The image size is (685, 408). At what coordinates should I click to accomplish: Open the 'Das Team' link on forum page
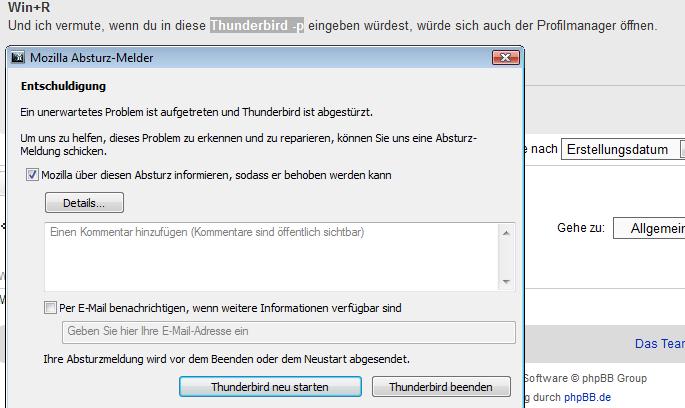[660, 344]
